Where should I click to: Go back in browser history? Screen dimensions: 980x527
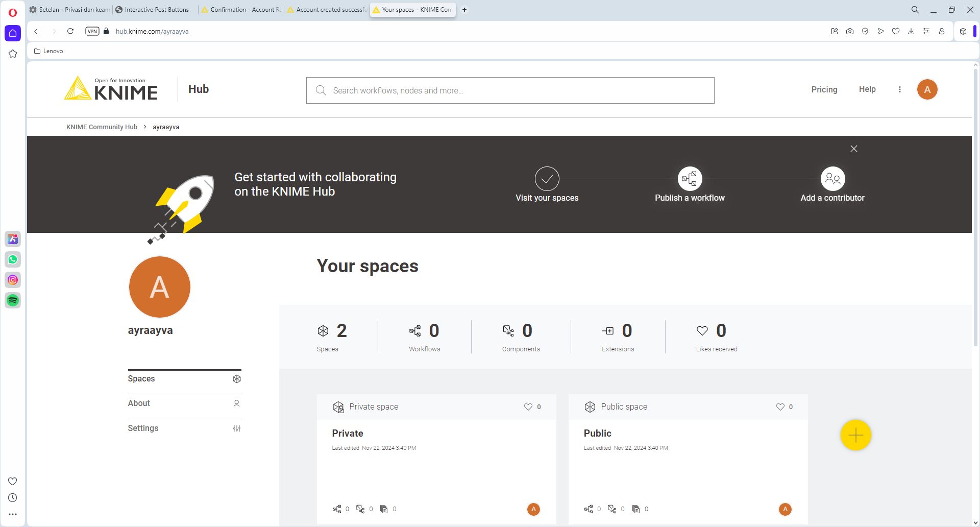36,31
